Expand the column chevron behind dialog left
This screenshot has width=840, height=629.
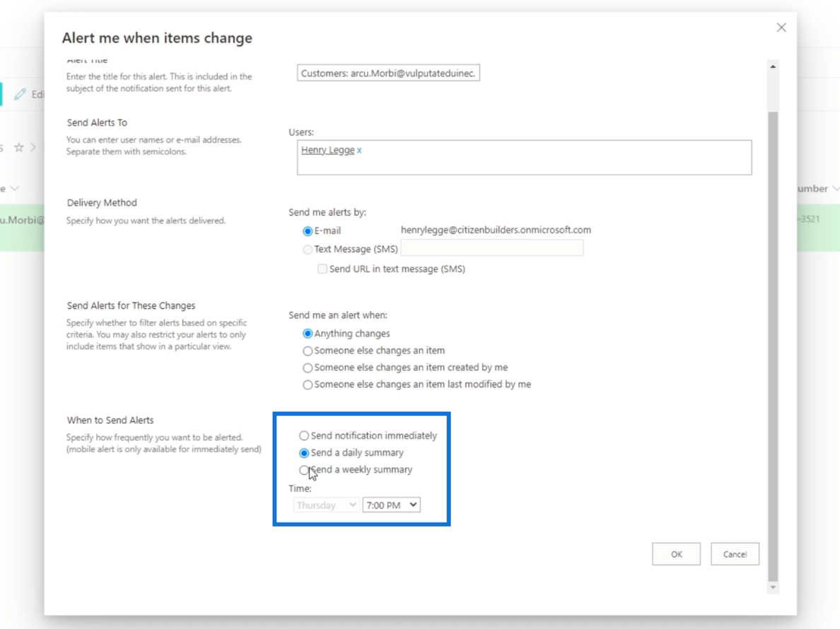14,189
